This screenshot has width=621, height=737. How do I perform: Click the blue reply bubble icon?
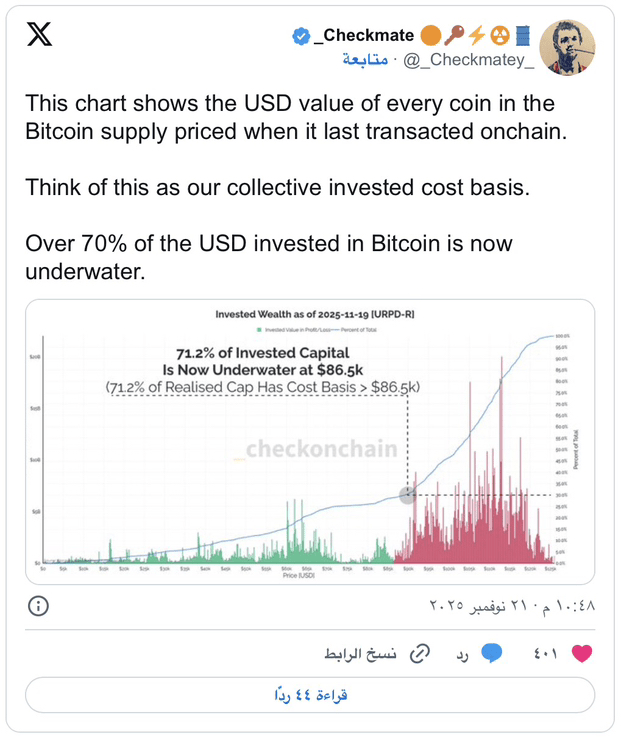[492, 653]
